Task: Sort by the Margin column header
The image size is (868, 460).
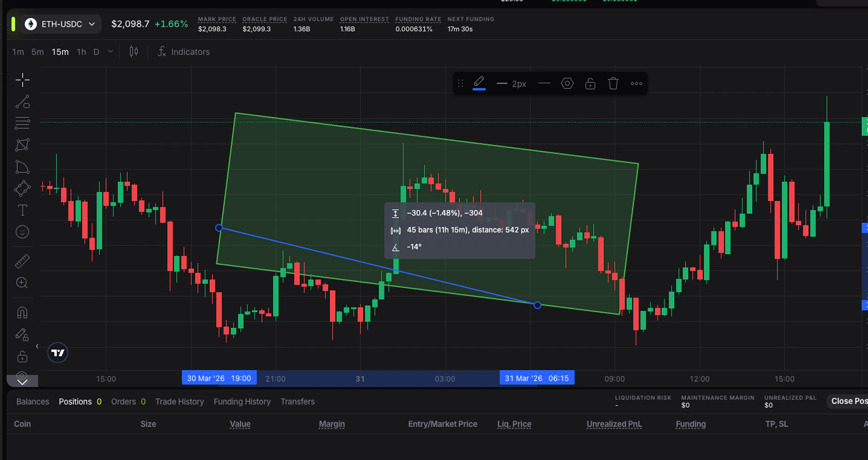Action: [332, 424]
